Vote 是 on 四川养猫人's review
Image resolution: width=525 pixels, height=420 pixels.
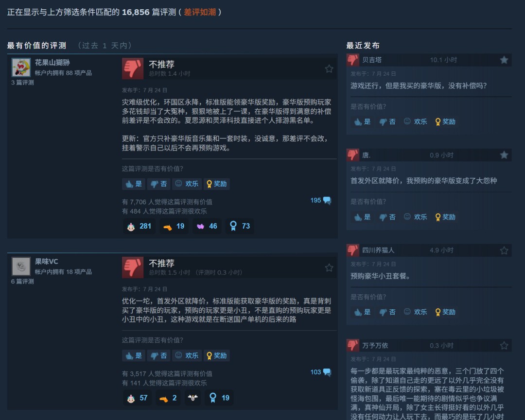pyautogui.click(x=362, y=312)
